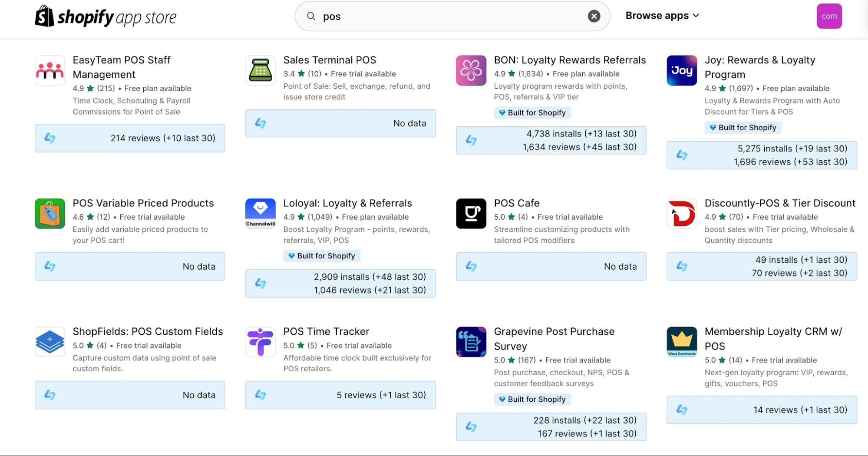Open BON: Loyalty Rewards Referrals title

click(570, 60)
